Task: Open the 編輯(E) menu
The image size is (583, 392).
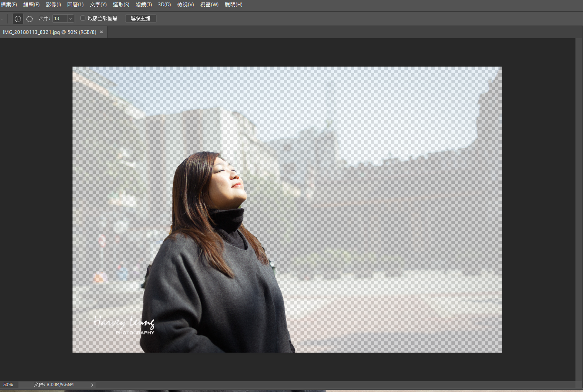Action: 31,5
